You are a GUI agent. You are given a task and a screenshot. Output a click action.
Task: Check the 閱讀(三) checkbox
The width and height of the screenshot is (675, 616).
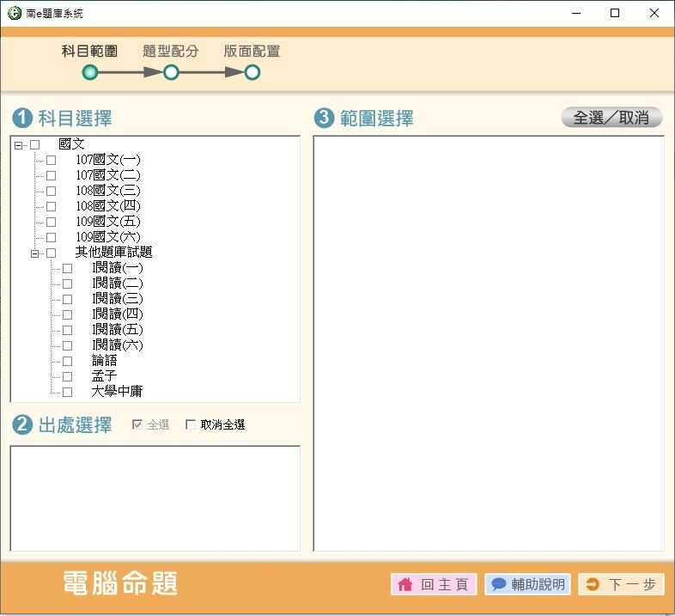[68, 299]
